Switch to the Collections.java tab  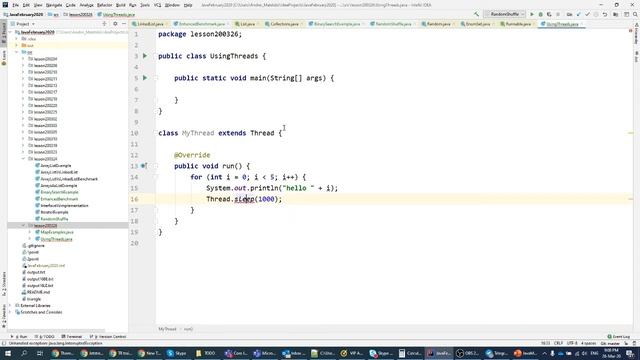284,24
